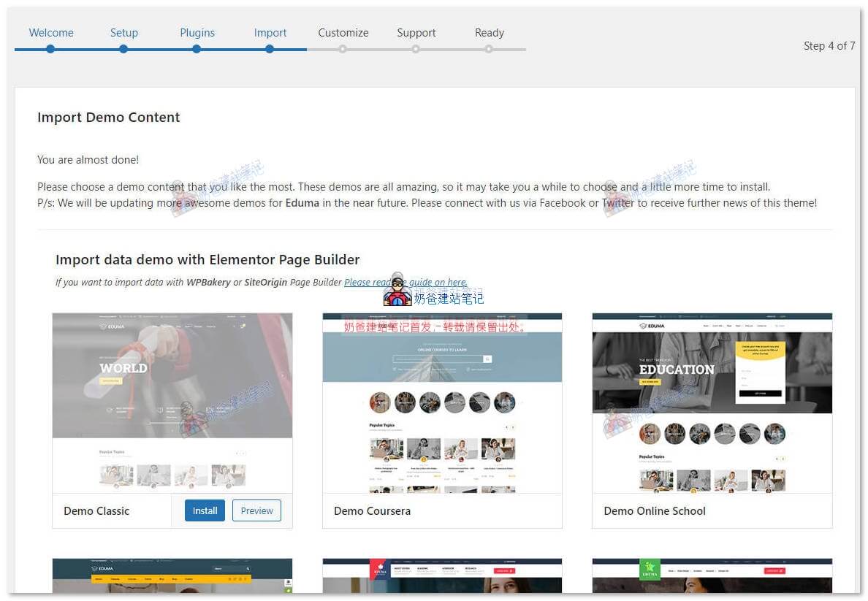The height and width of the screenshot is (601, 868).
Task: Preview the Demo Classic demo
Action: coord(256,510)
